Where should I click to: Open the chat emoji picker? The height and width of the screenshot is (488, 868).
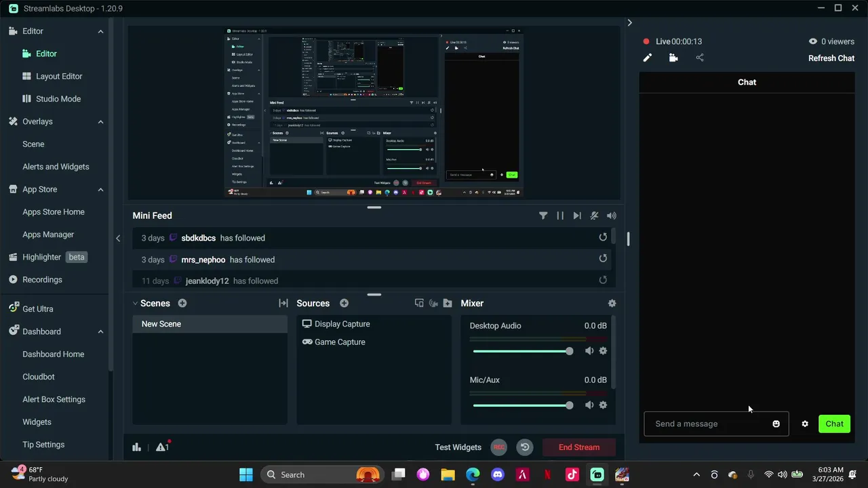[776, 424]
